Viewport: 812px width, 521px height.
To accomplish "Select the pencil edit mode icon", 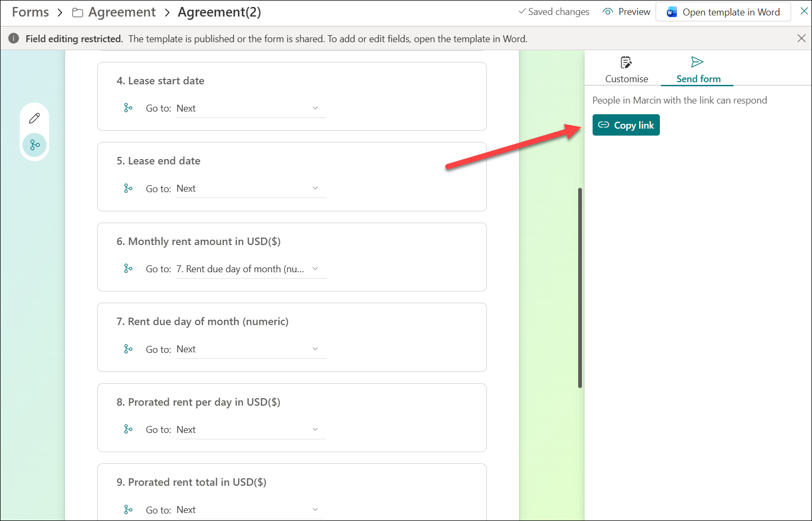I will coord(35,118).
